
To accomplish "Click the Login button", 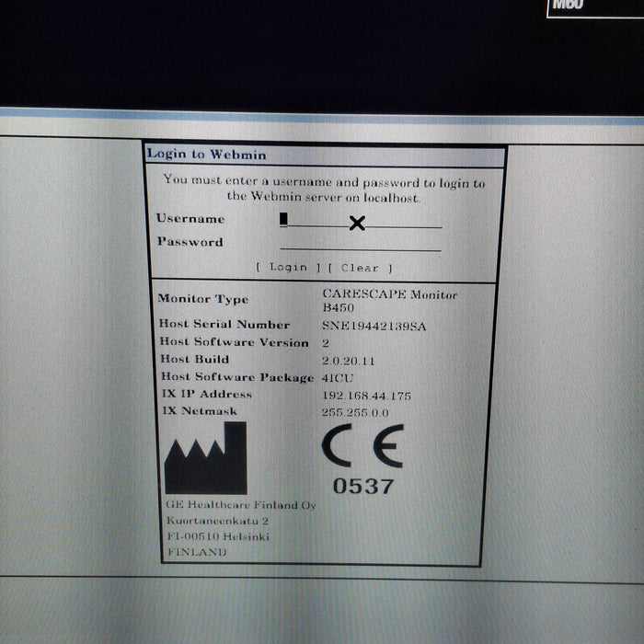I will [288, 268].
